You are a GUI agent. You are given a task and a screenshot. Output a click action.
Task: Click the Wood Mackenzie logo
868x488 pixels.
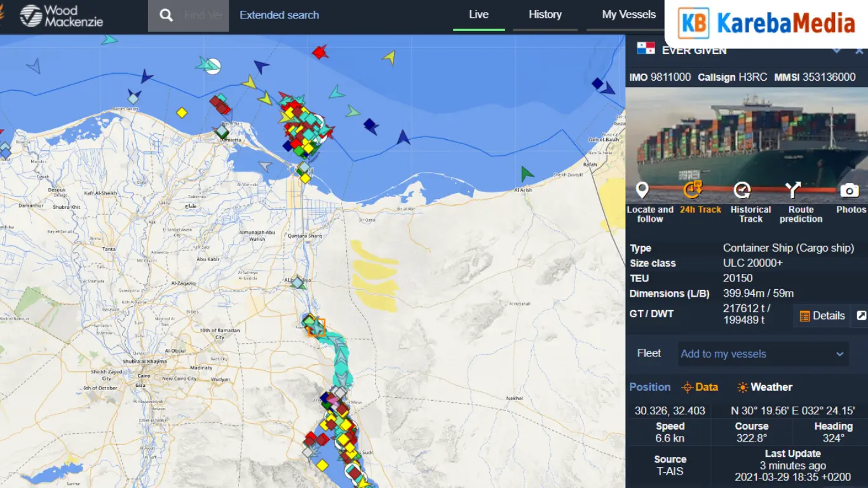click(x=62, y=16)
